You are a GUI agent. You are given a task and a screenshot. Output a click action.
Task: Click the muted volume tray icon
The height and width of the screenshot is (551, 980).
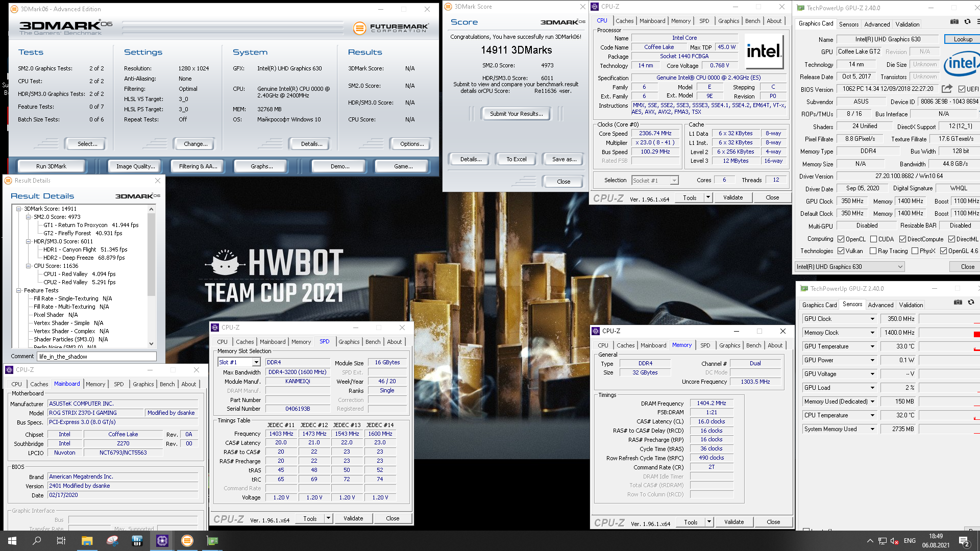pyautogui.click(x=894, y=541)
